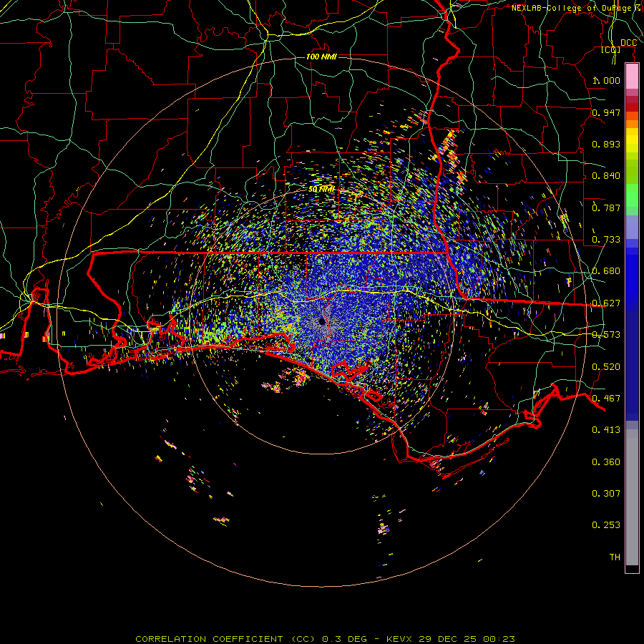Click the 0.307 legend value
Viewport: 644px width, 644px height.
606,494
